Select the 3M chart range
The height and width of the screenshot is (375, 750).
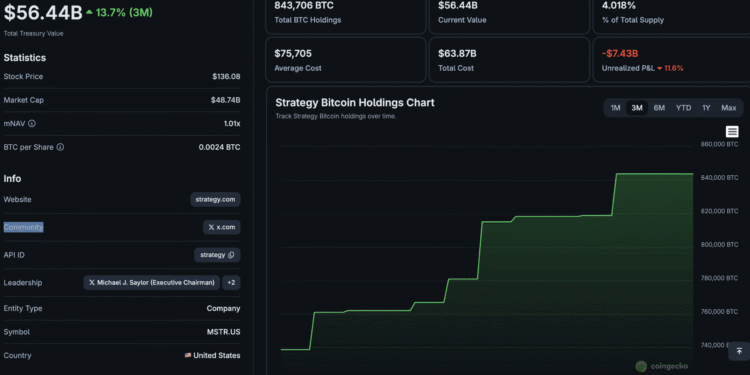[x=637, y=108]
